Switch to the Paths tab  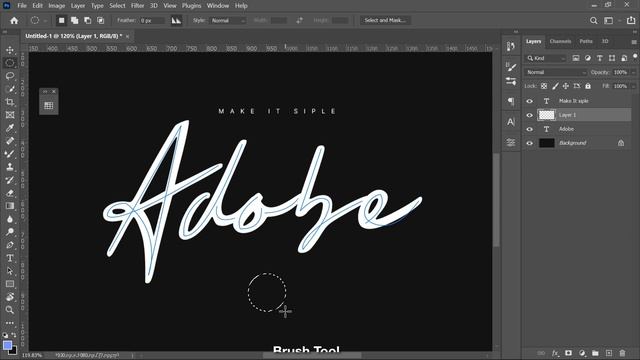pos(586,41)
